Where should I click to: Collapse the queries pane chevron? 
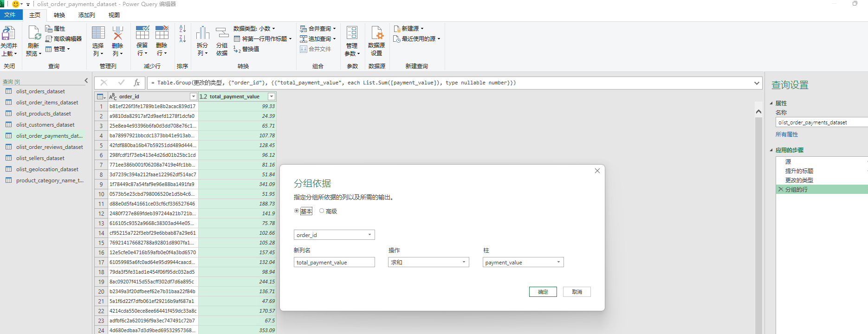pyautogui.click(x=86, y=81)
